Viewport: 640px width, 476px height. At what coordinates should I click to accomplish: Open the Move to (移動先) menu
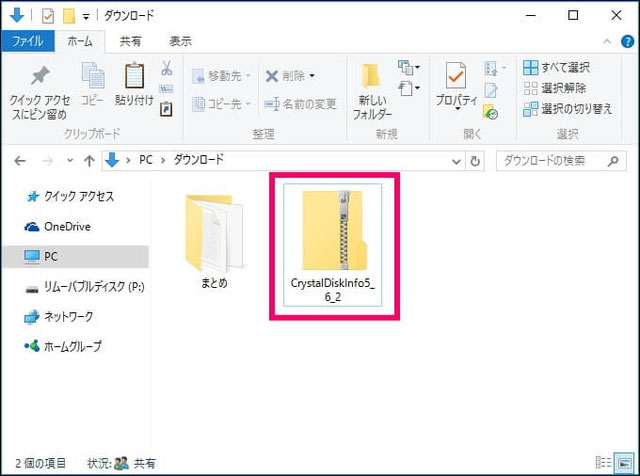[221, 76]
